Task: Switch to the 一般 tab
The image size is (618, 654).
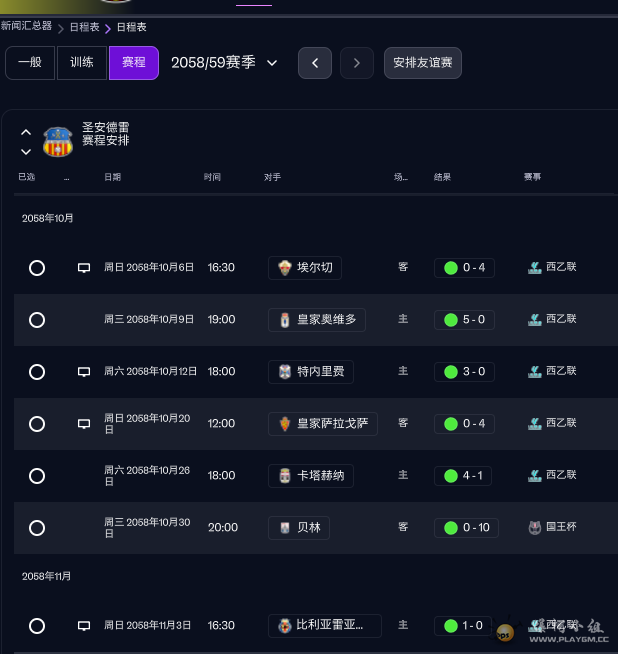Action: [x=30, y=63]
